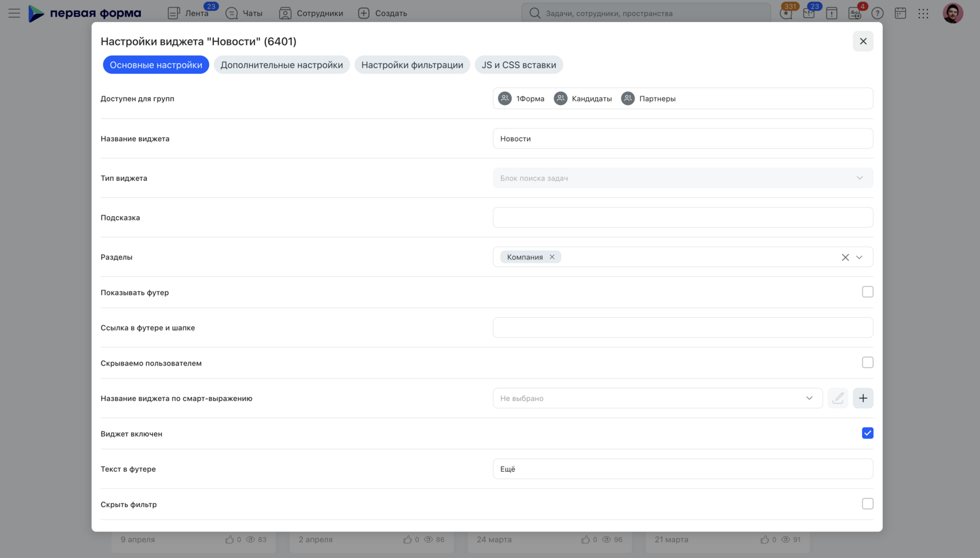Screen dimensions: 980x558
Task: Open the user profile avatar
Action: tap(953, 13)
